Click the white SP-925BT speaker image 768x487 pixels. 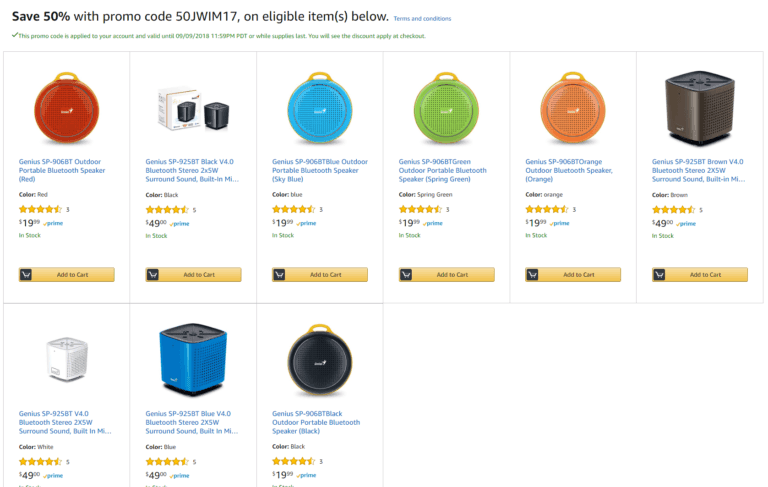[66, 360]
